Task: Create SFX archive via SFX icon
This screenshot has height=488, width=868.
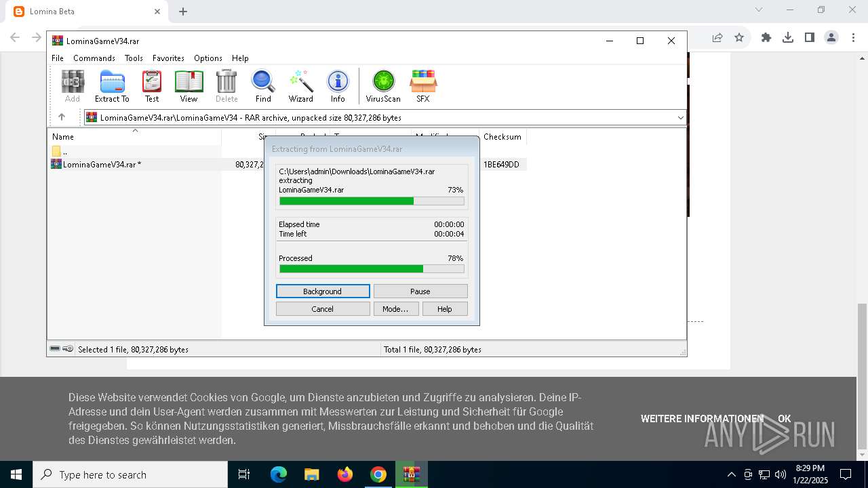Action: (x=422, y=86)
